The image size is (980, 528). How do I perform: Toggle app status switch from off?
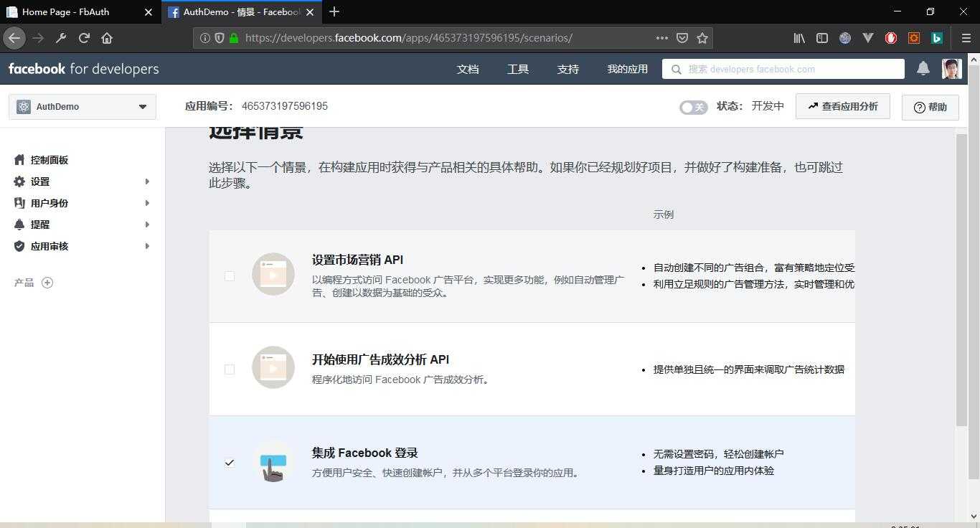pos(693,107)
